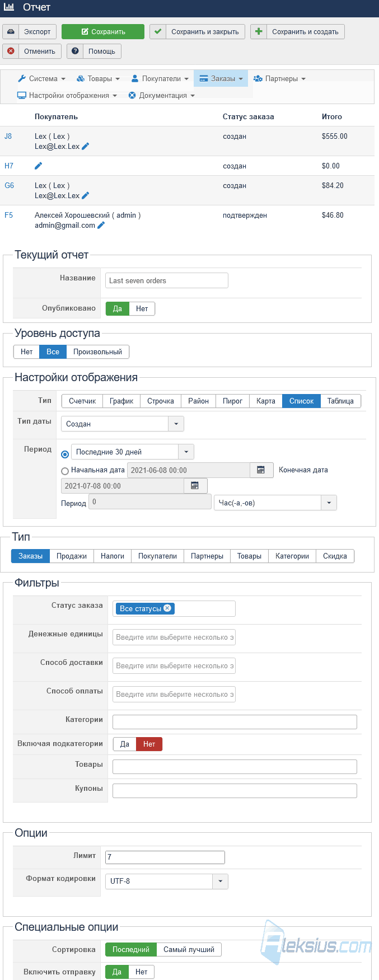
Task: Click the Лимит input field
Action: (165, 857)
